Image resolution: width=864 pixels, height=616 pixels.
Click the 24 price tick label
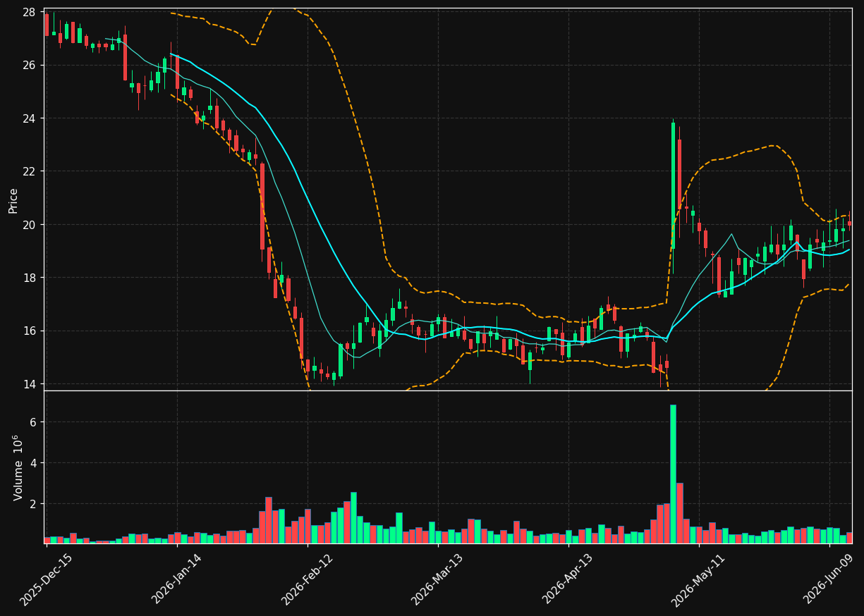click(30, 118)
